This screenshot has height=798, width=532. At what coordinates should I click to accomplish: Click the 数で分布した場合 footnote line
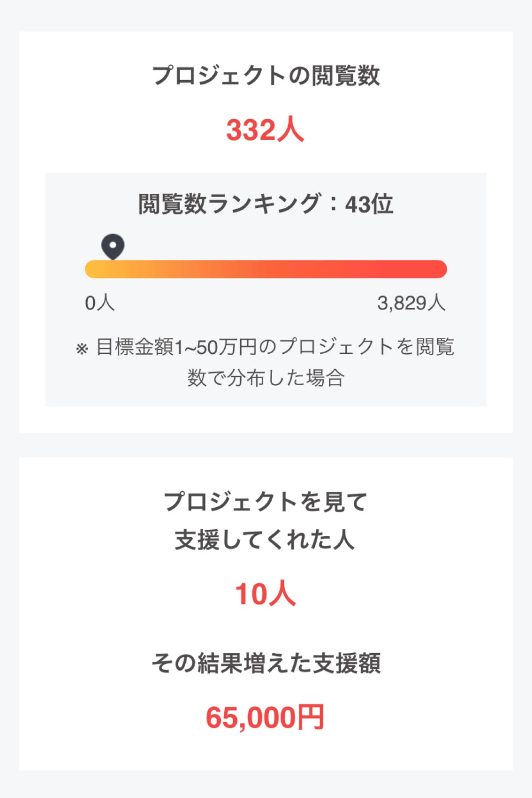tap(266, 378)
